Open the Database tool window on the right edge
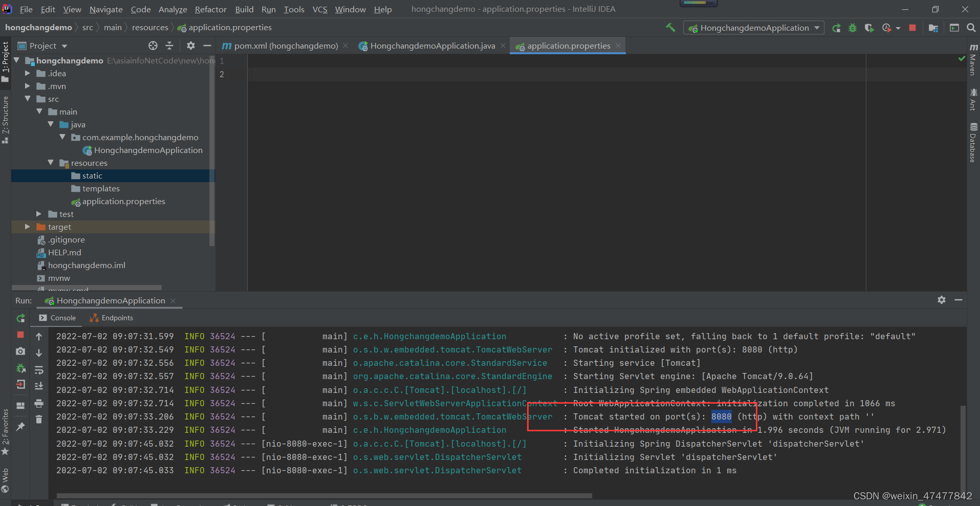This screenshot has width=980, height=506. tap(973, 143)
